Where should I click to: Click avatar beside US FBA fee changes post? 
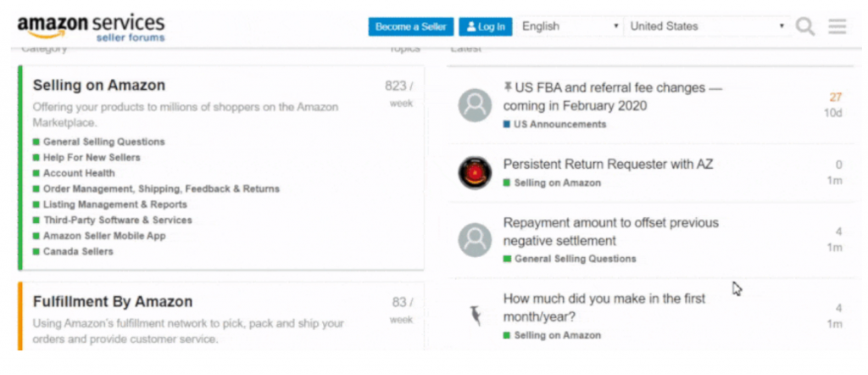pos(475,105)
